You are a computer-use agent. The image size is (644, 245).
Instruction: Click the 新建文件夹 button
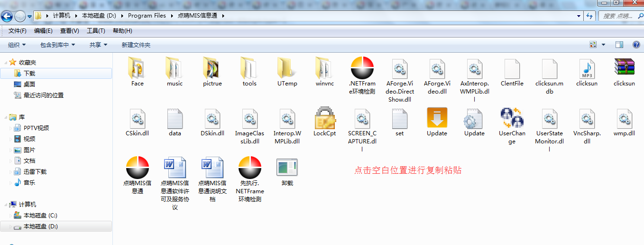[136, 45]
